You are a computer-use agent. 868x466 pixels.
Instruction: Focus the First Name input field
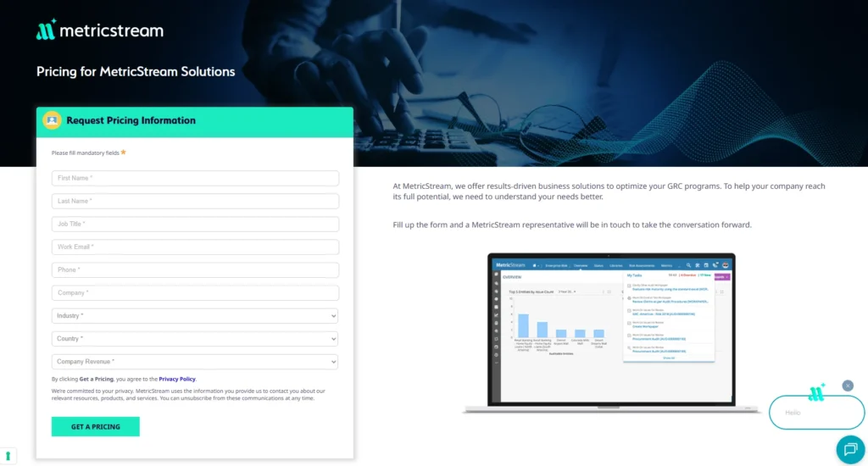(195, 179)
